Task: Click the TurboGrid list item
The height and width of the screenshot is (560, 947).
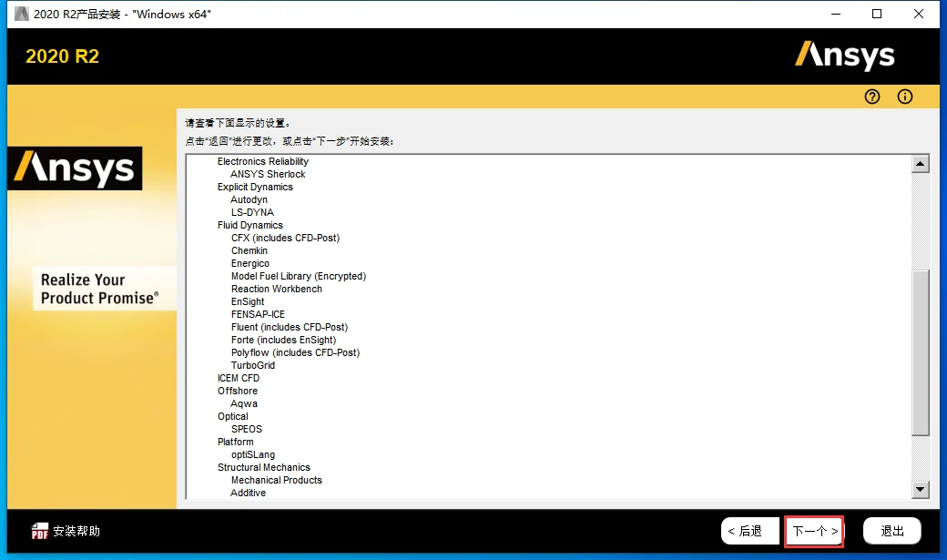Action: coord(253,365)
